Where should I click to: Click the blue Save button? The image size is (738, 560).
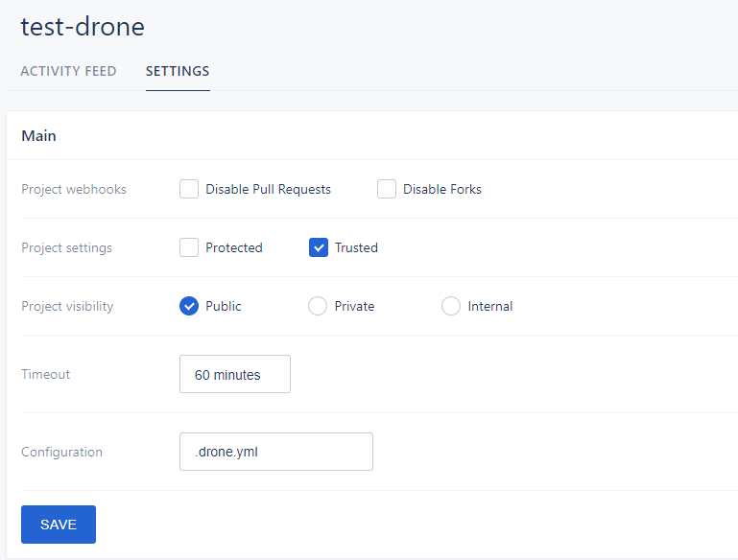click(x=59, y=525)
